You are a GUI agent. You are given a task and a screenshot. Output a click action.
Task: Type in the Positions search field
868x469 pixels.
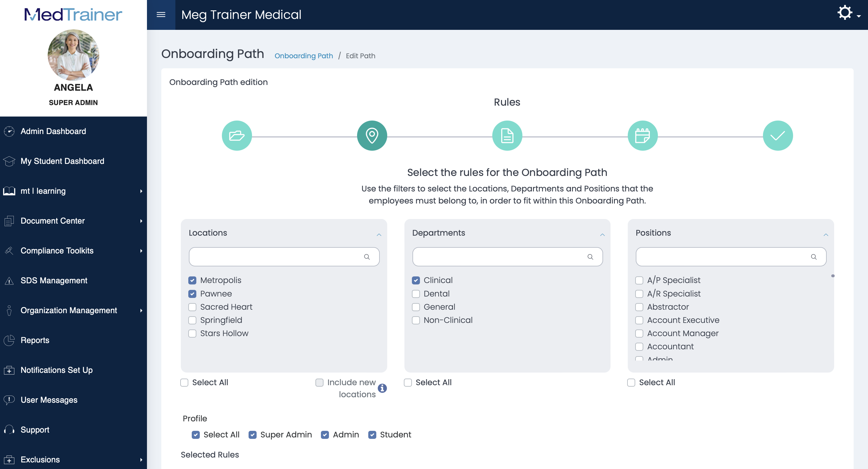(x=724, y=257)
